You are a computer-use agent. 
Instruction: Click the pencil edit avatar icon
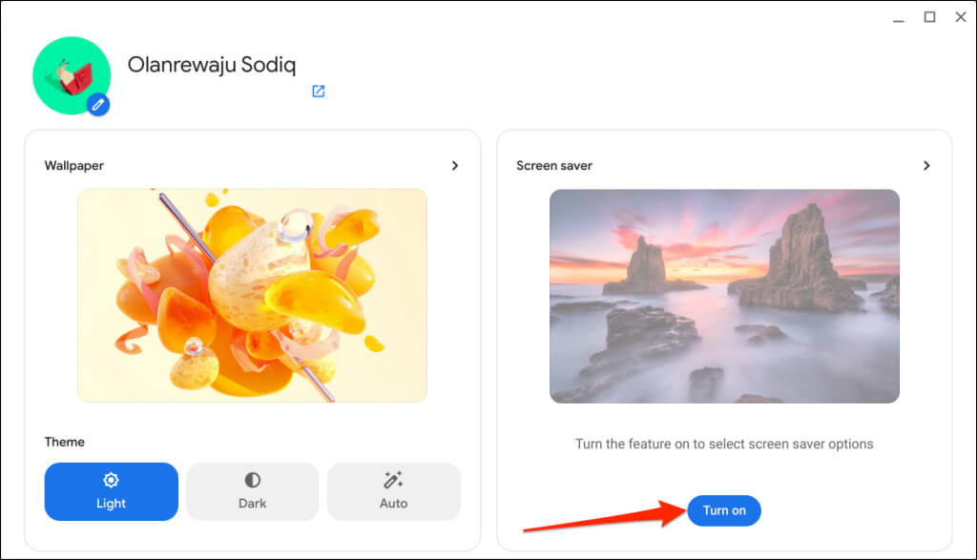[97, 105]
